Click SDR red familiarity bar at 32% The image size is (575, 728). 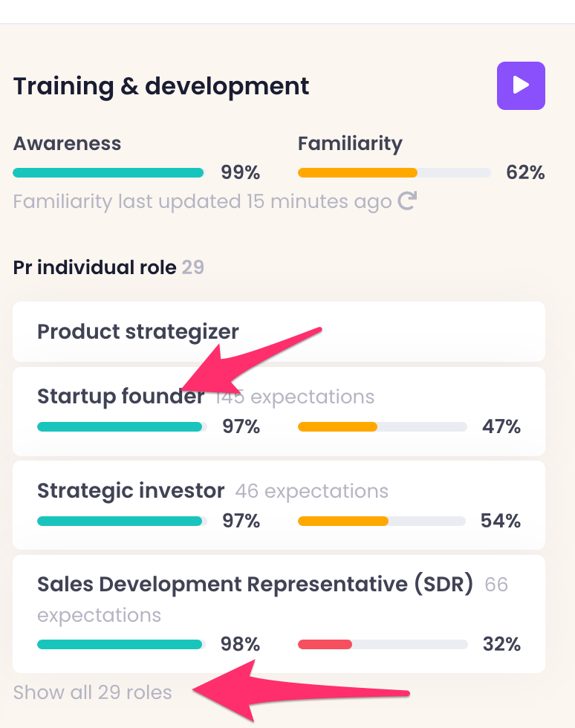click(382, 644)
